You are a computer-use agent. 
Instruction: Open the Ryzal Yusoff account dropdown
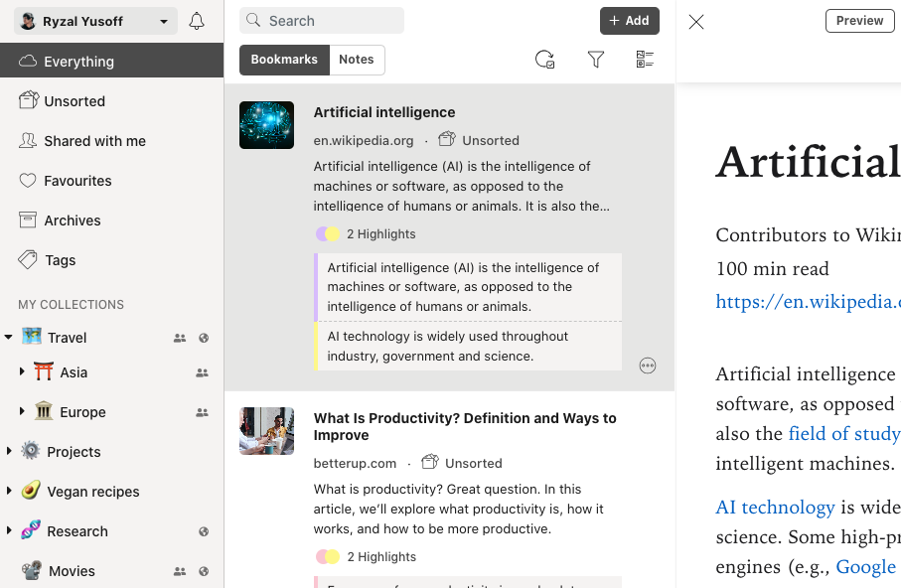94,20
